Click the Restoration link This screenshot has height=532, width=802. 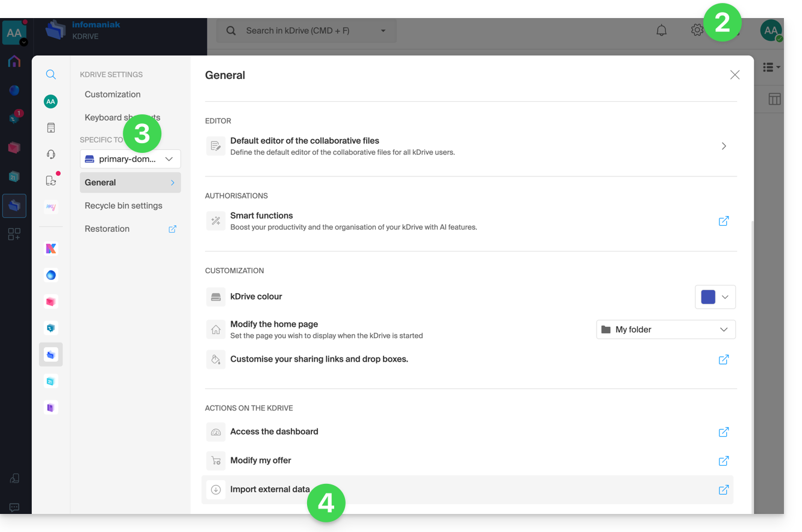[107, 229]
